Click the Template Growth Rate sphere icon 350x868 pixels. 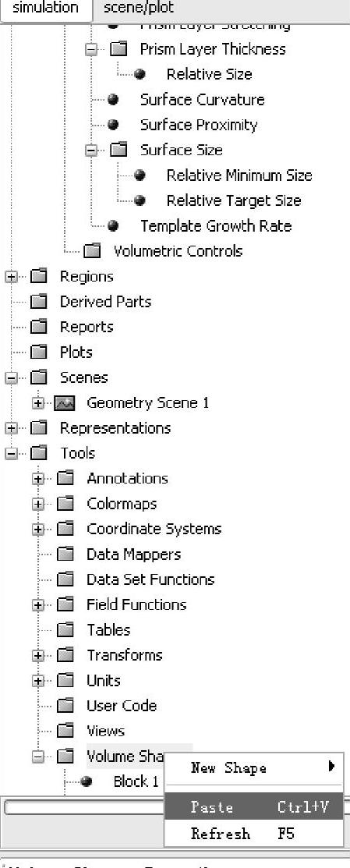click(113, 226)
